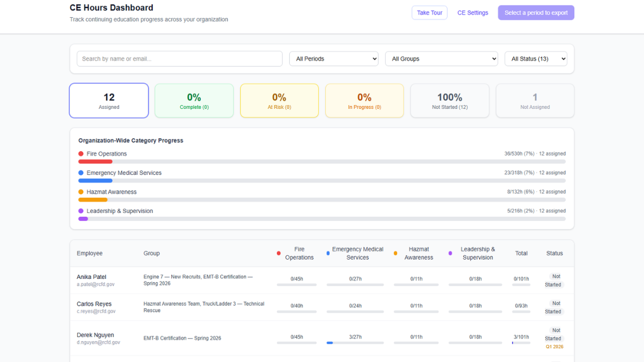The width and height of the screenshot is (644, 362).
Task: Click the red dot beside Fire Operations category
Action: coord(81,154)
